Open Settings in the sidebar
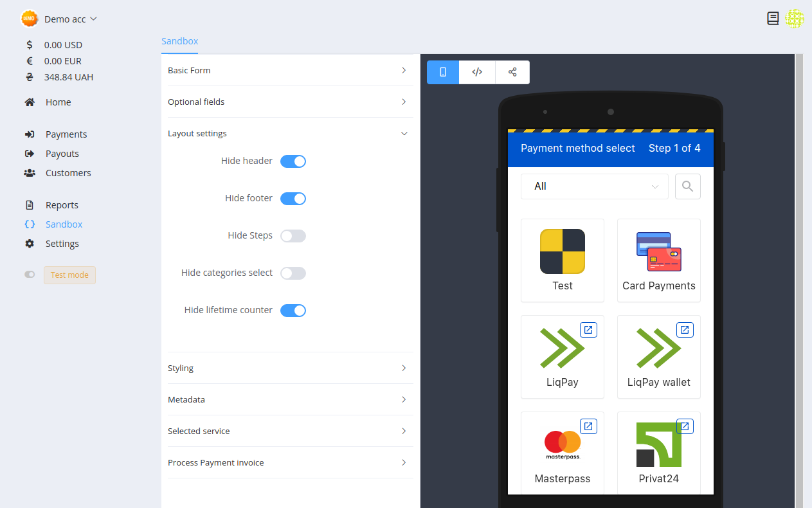This screenshot has height=508, width=812. point(62,244)
